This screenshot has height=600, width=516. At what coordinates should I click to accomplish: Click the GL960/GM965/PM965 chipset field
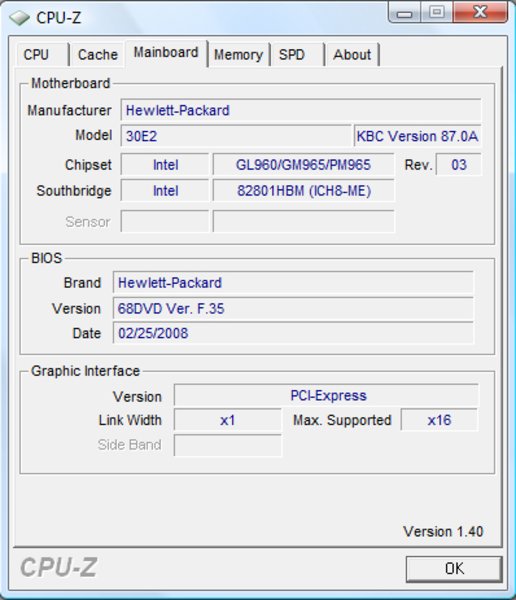[304, 165]
